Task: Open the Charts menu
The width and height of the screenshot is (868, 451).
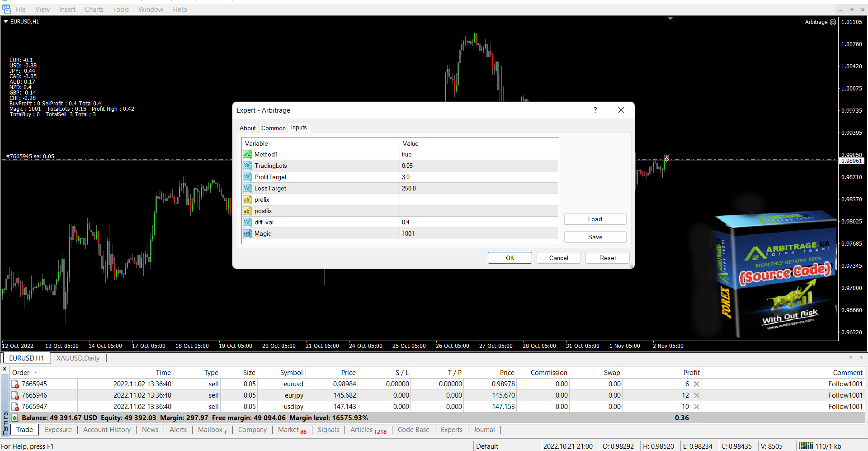Action: click(94, 9)
